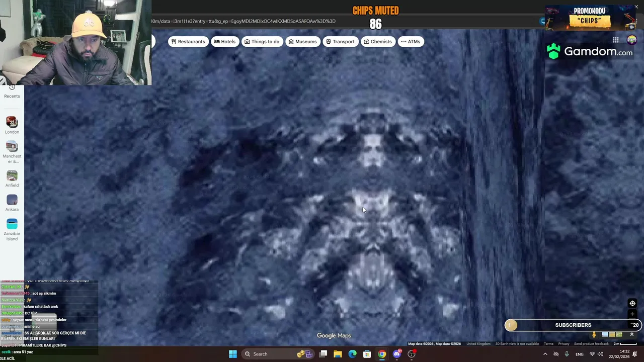Open the Windows Start menu

coord(232,354)
